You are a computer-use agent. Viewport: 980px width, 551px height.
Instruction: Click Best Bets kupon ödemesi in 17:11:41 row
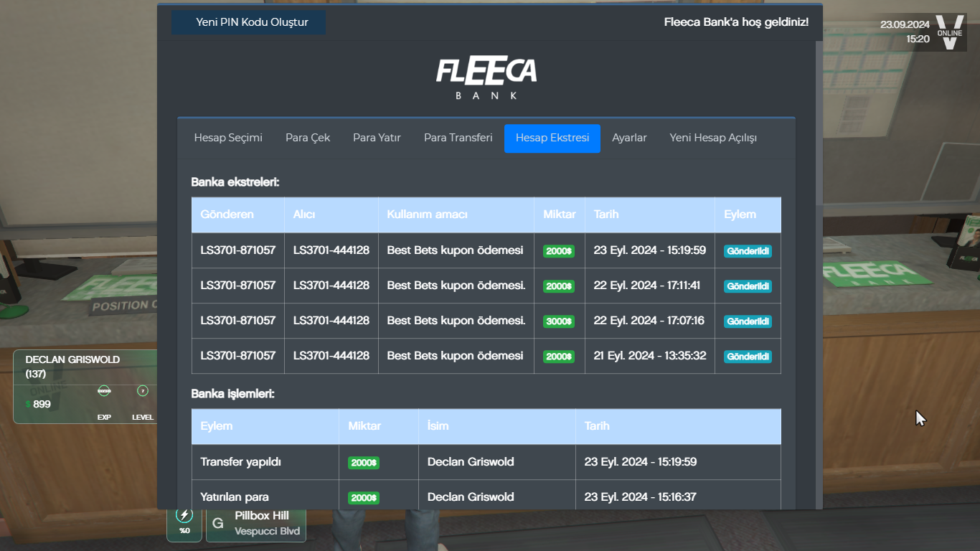click(456, 286)
